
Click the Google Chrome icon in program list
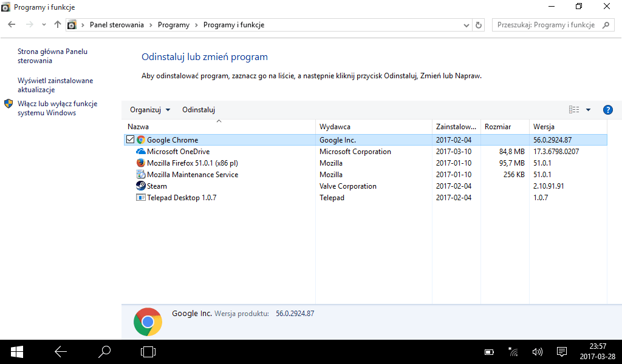pyautogui.click(x=141, y=140)
